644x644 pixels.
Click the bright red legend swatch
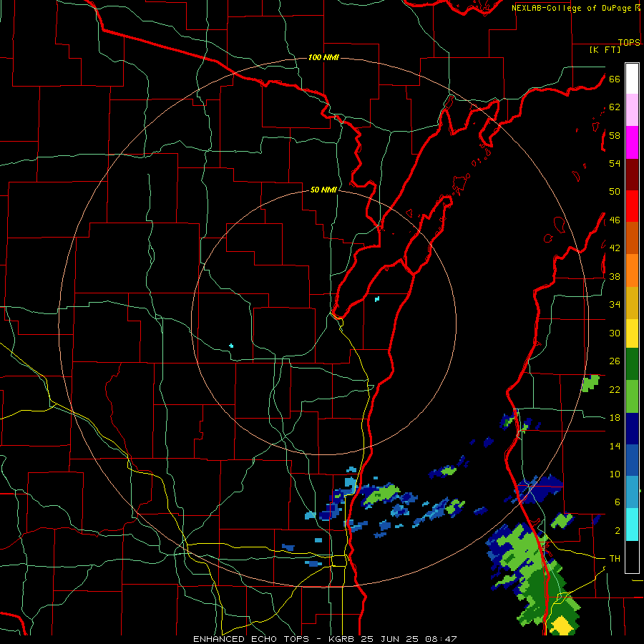click(x=632, y=206)
